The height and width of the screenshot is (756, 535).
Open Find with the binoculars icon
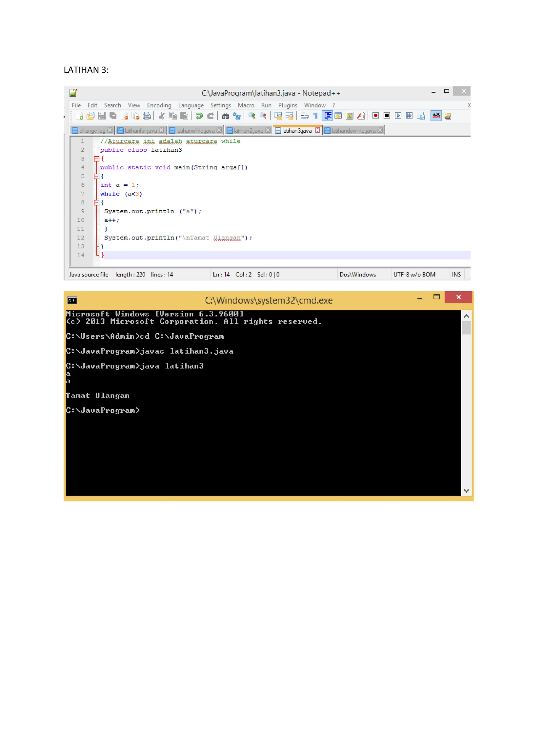click(225, 116)
